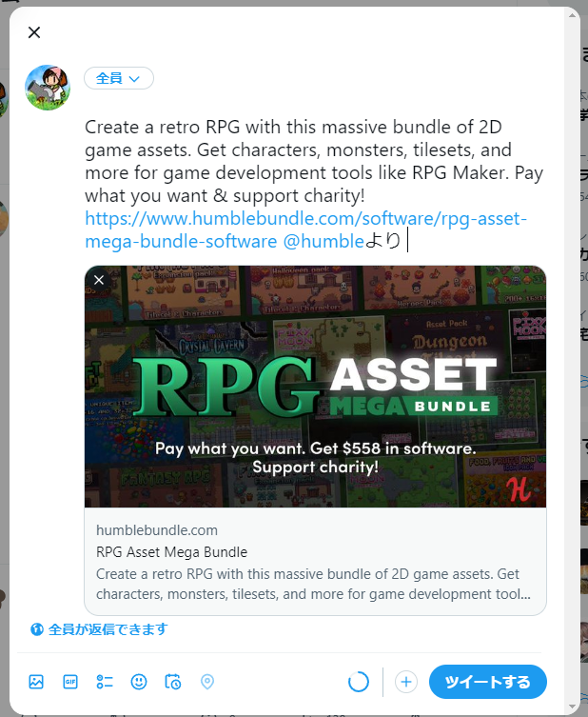Schedule the tweet with calendar icon
Image resolution: width=588 pixels, height=717 pixels.
(173, 682)
